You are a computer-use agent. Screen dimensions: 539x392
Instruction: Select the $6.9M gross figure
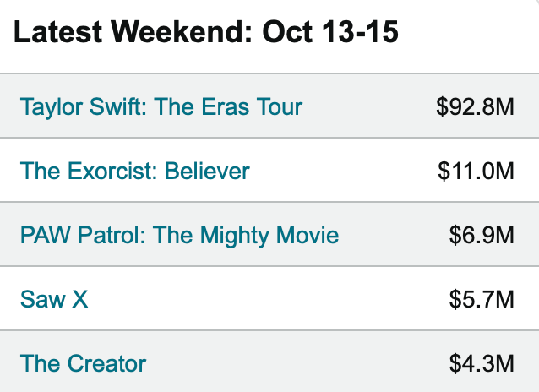coord(482,236)
